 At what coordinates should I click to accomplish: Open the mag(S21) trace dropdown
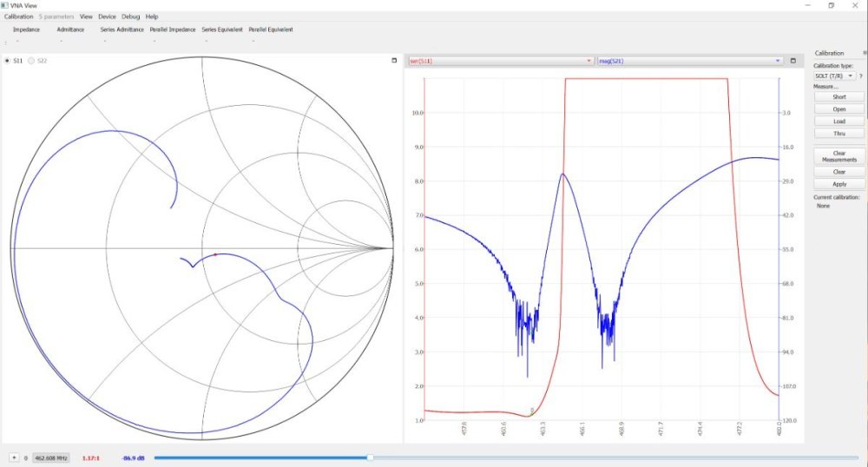pyautogui.click(x=690, y=61)
